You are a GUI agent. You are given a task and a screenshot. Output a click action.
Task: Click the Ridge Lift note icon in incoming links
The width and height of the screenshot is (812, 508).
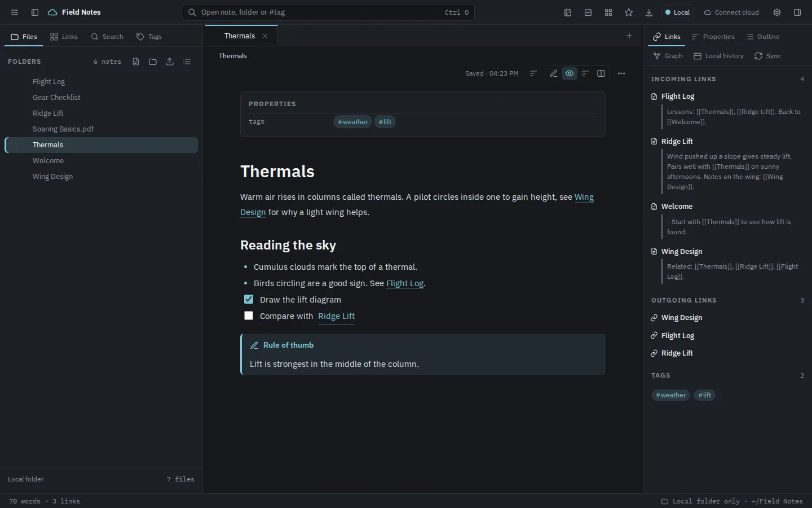click(654, 142)
